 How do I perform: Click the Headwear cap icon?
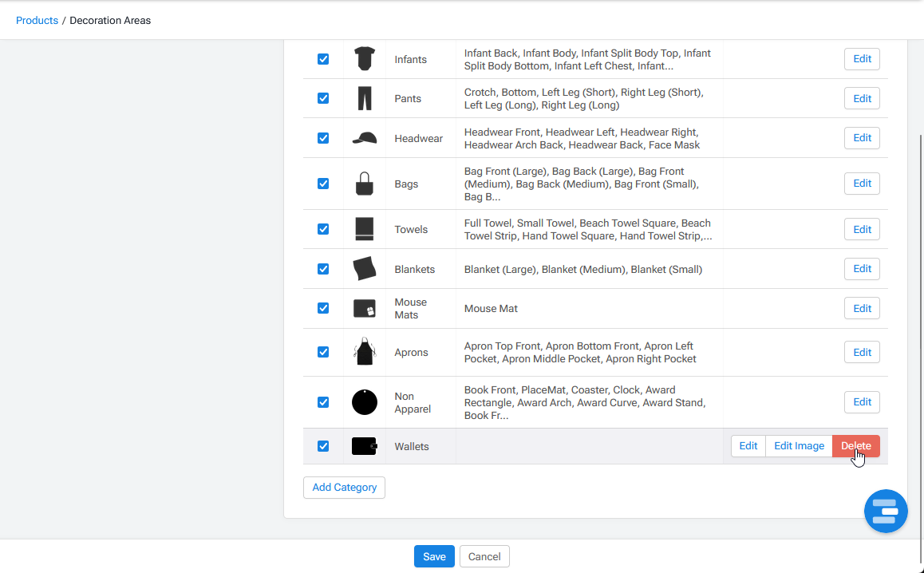(x=365, y=138)
